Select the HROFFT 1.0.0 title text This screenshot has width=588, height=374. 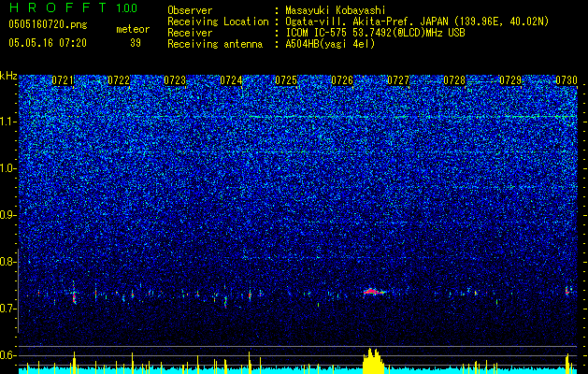tap(73, 7)
